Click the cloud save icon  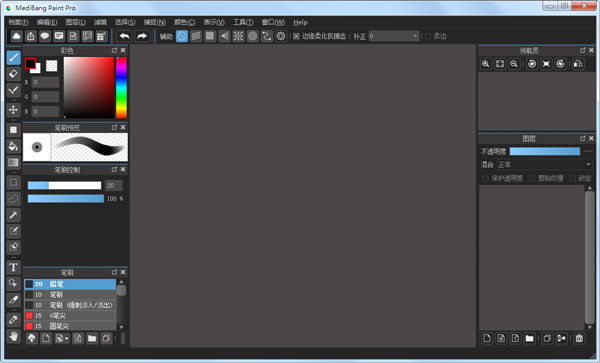coord(16,36)
